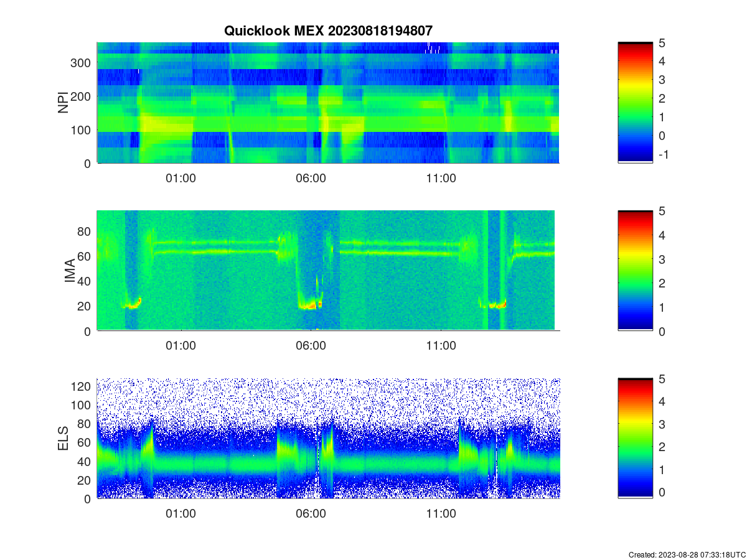Click the 06:00 tick label under NPI panel
The image size is (747, 560).
(x=311, y=178)
